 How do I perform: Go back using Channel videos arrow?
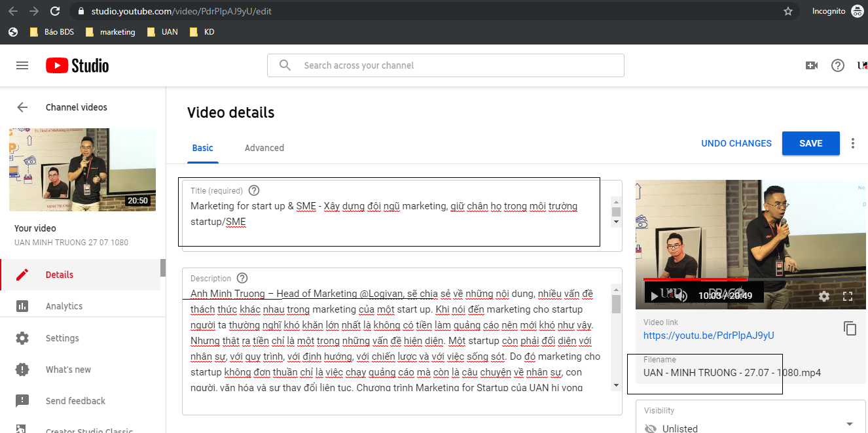coord(22,107)
